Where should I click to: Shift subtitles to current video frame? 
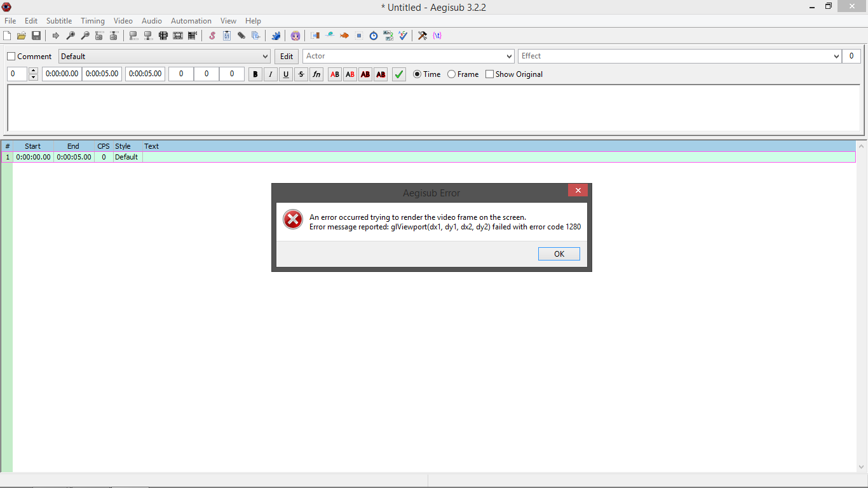[193, 36]
